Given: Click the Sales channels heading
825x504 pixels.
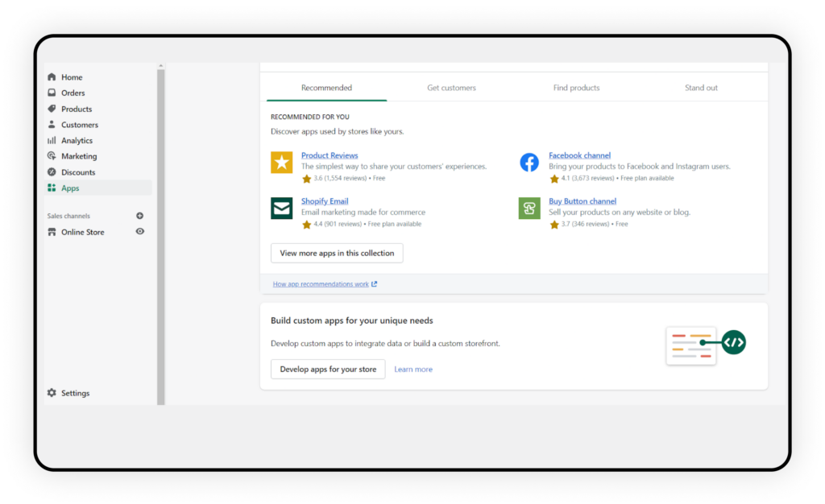Looking at the screenshot, I should [x=68, y=216].
